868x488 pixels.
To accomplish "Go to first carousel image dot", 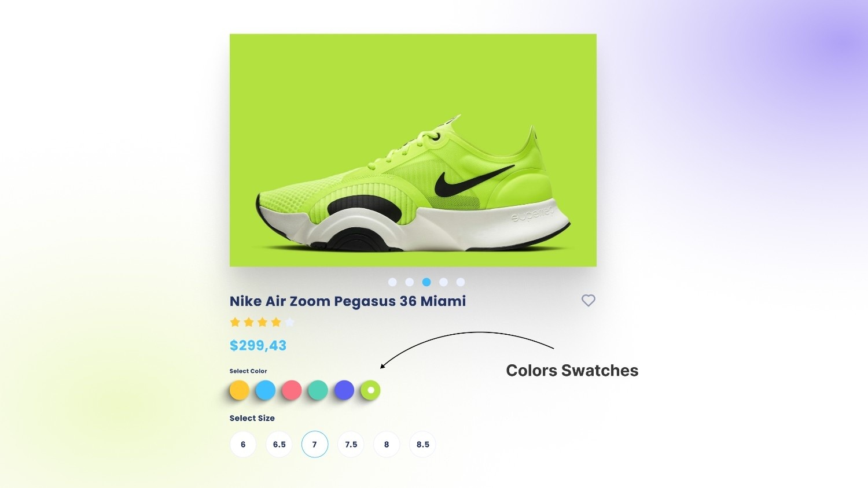I will coord(392,282).
